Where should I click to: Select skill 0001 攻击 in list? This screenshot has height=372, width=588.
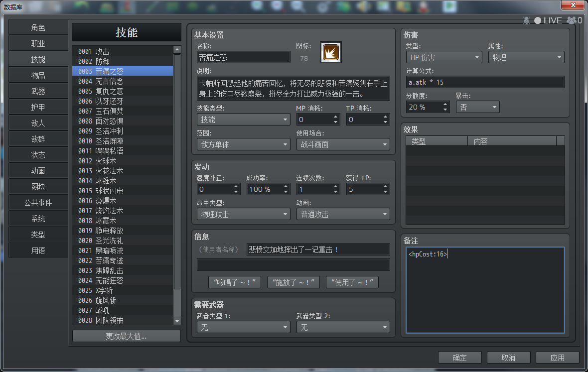[x=123, y=51]
